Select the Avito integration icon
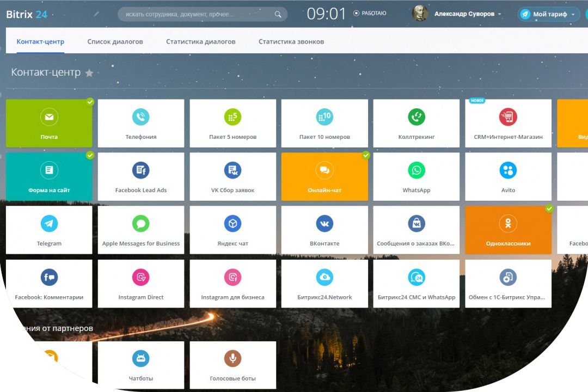 click(x=508, y=170)
